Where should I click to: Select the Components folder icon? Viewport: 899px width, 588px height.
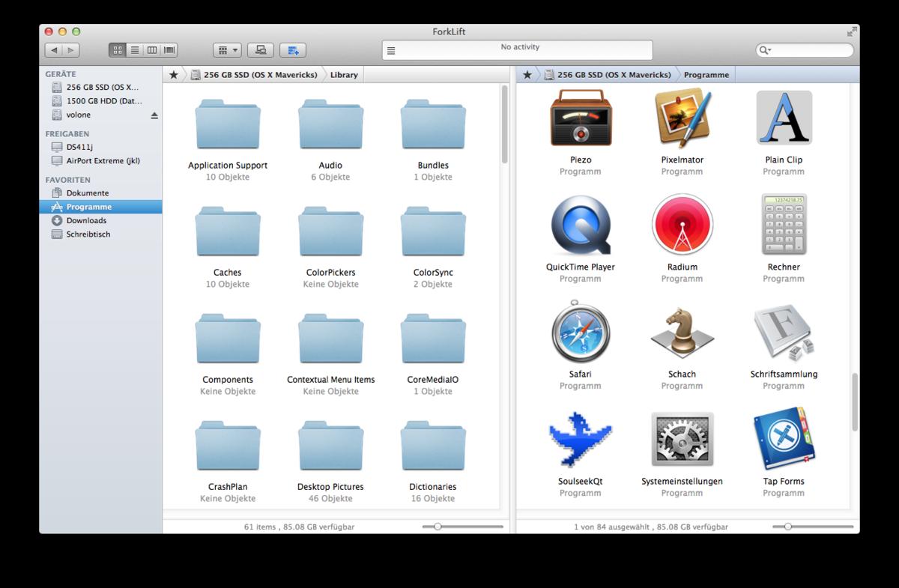tap(228, 339)
